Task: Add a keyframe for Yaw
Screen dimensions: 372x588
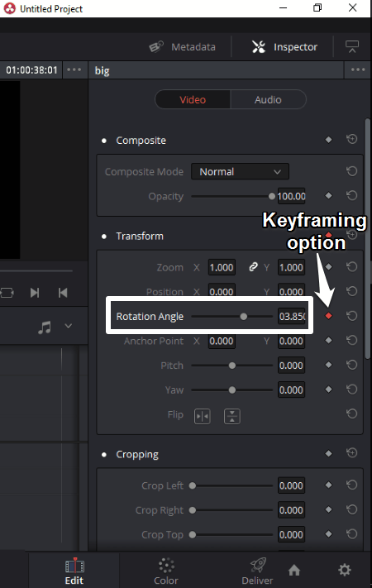Action: click(x=328, y=390)
